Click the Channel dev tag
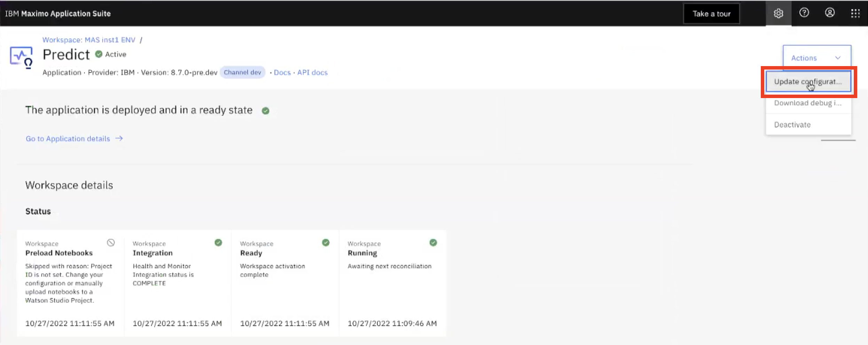This screenshot has width=868, height=345. [242, 72]
